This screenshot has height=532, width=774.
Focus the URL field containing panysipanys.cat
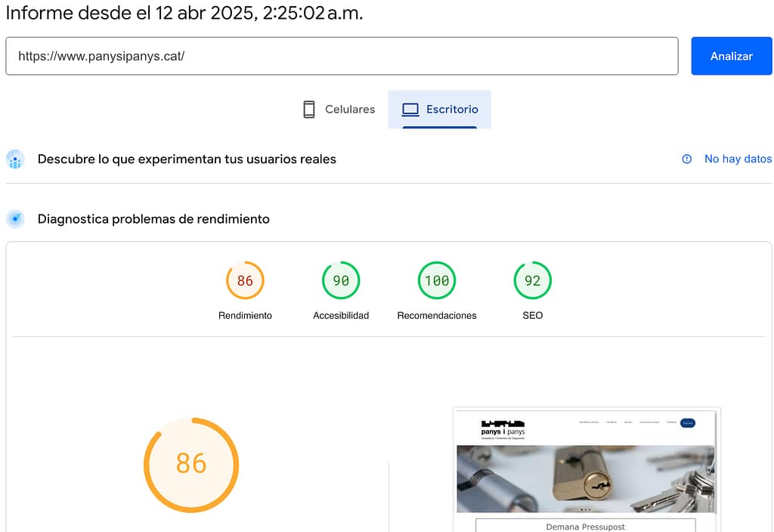click(342, 56)
